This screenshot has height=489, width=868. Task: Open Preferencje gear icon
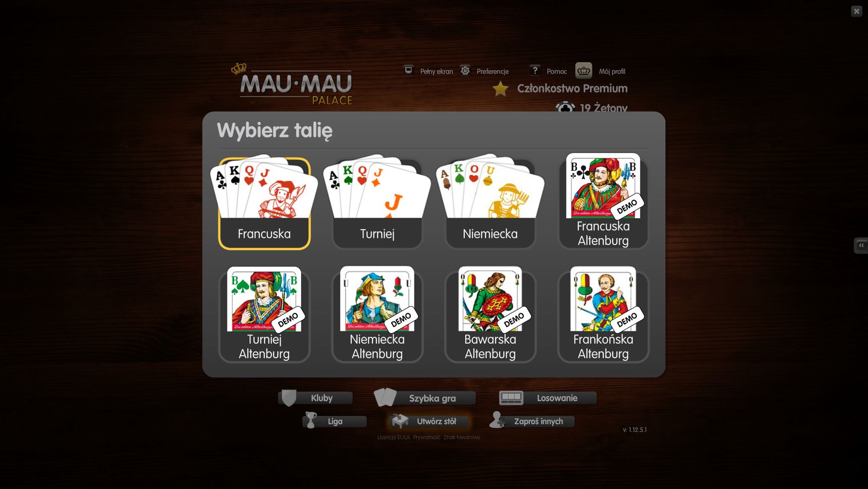(465, 70)
